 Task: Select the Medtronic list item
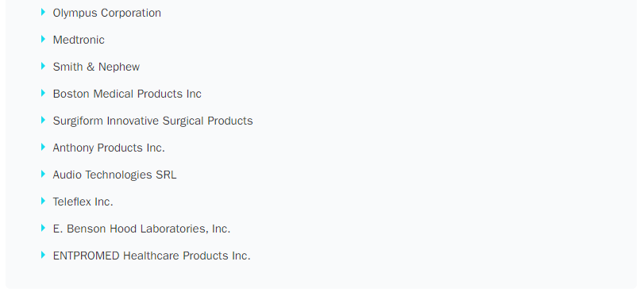click(79, 40)
